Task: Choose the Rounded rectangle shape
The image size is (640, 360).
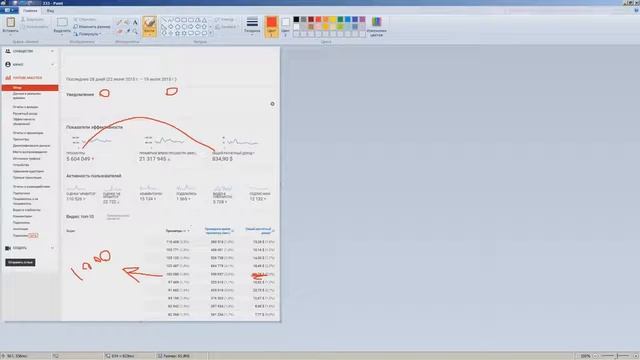Action: [x=191, y=20]
